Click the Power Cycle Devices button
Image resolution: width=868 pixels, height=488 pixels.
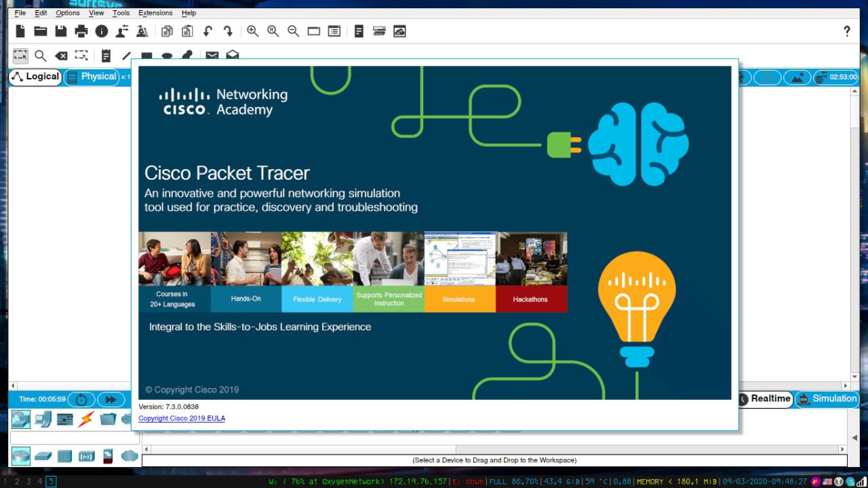81,400
